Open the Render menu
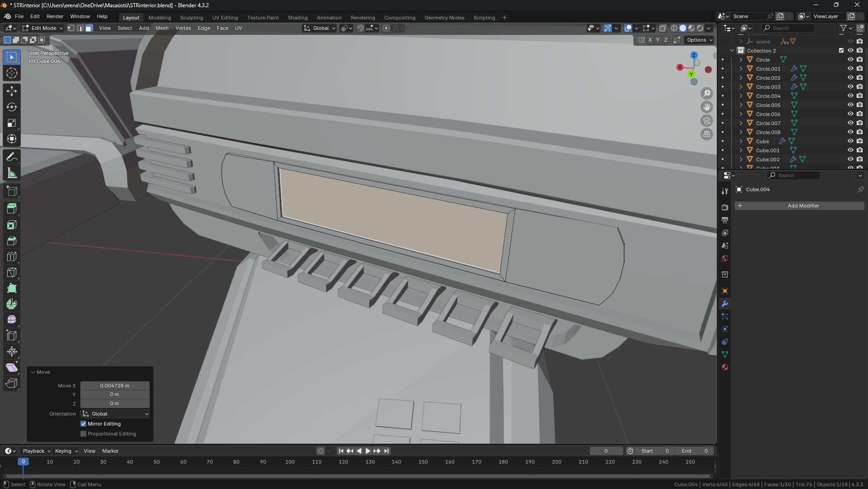The height and width of the screenshot is (489, 868). (x=55, y=16)
